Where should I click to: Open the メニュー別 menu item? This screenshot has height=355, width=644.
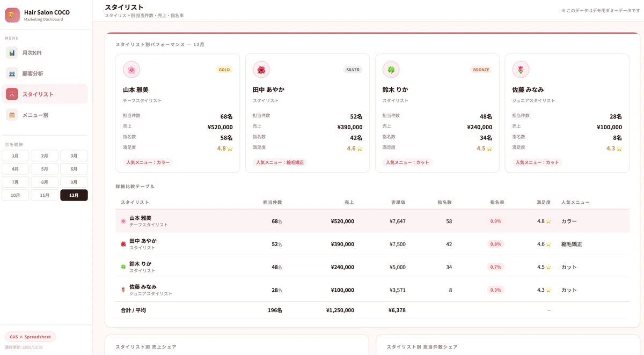[x=45, y=115]
